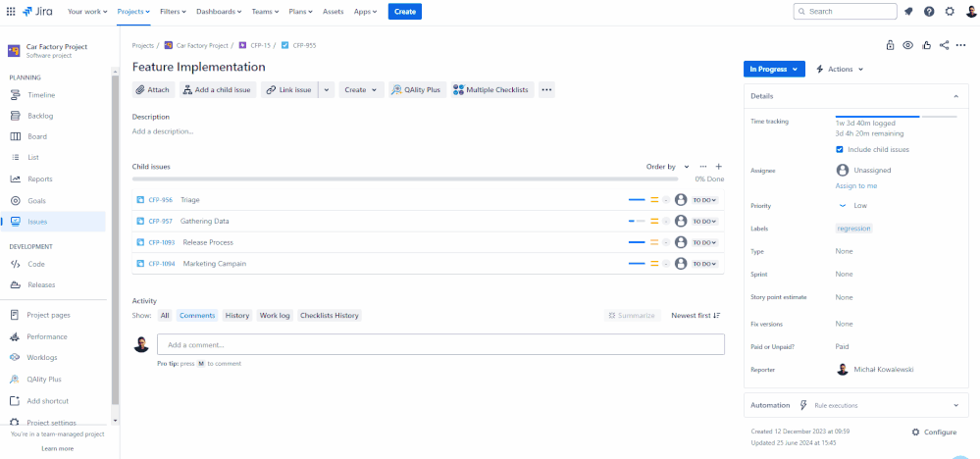
Task: Open Apps dropdown menu
Action: point(366,11)
